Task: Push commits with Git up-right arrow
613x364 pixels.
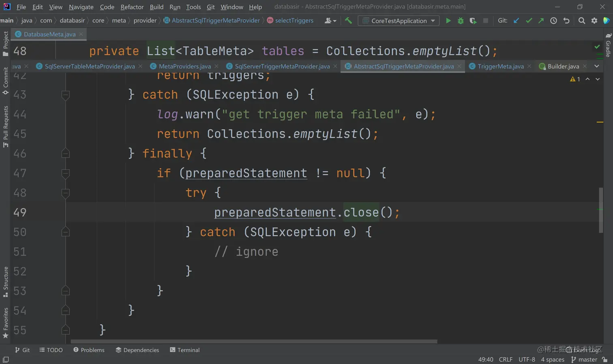Action: point(541,21)
